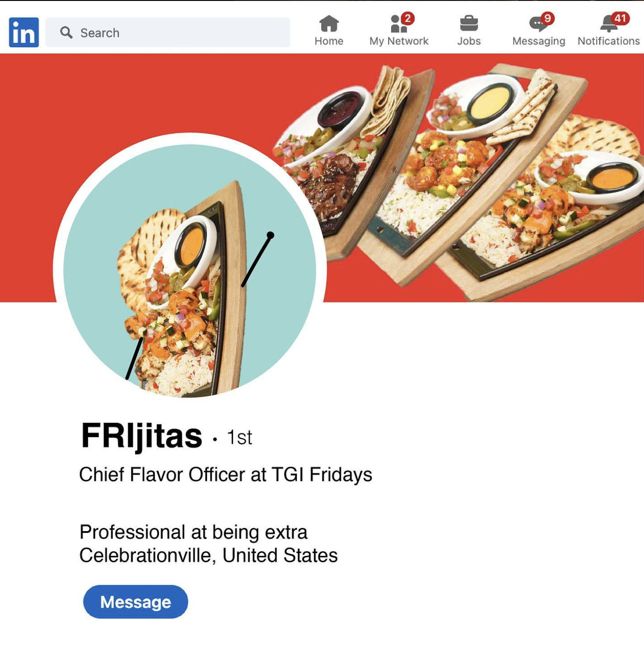The height and width of the screenshot is (647, 644).
Task: Click the red 9 messaging badge
Action: point(547,18)
